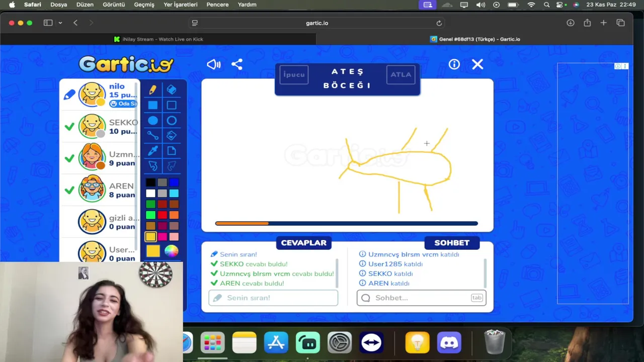Select player AREN in the list
Screen dimensions: 644x362
101,190
